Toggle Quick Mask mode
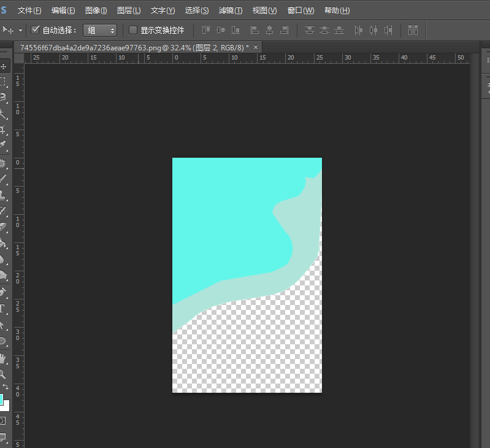The height and width of the screenshot is (448, 490). pyautogui.click(x=3, y=420)
